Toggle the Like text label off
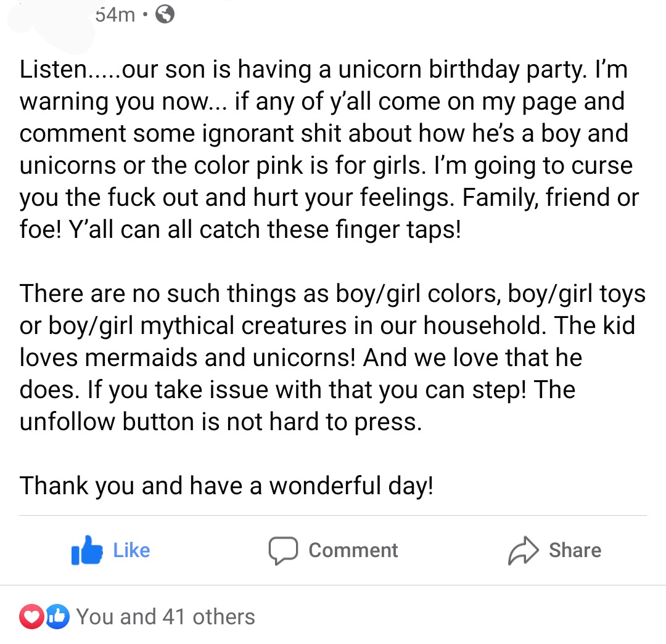Viewport: 666px width, 644px height. (131, 550)
